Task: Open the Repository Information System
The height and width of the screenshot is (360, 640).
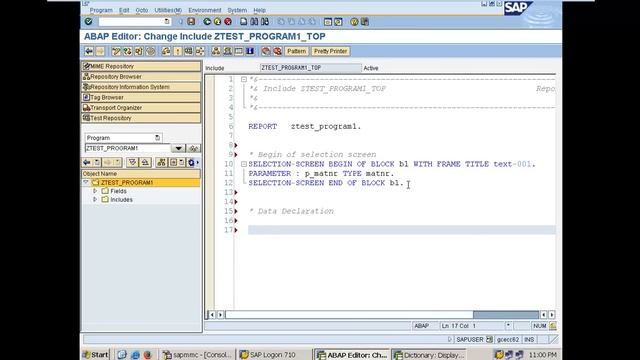Action: [141, 87]
